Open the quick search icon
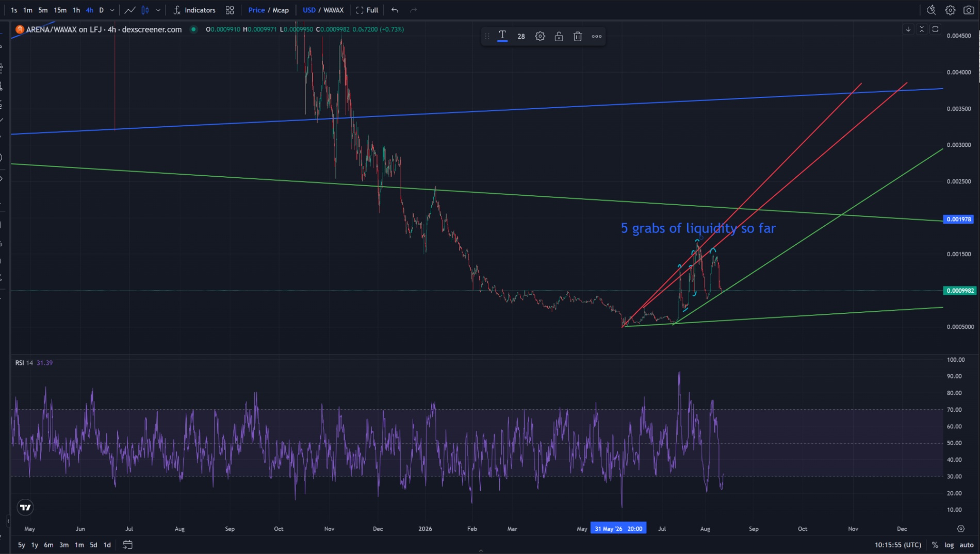The width and height of the screenshot is (980, 554). pyautogui.click(x=931, y=10)
